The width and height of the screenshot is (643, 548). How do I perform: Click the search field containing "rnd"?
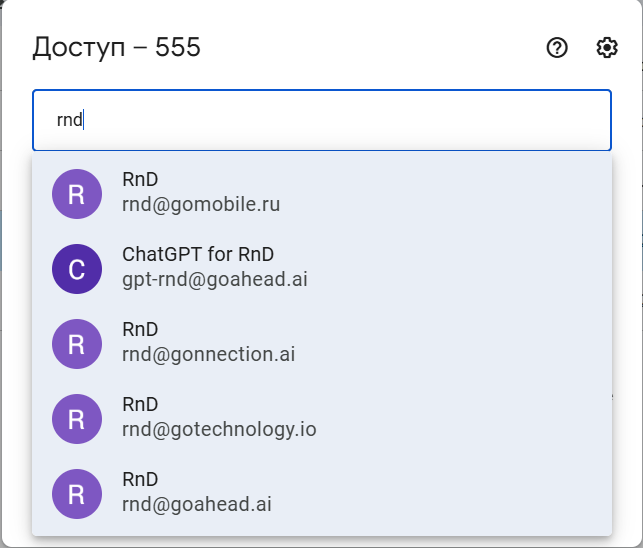point(321,120)
